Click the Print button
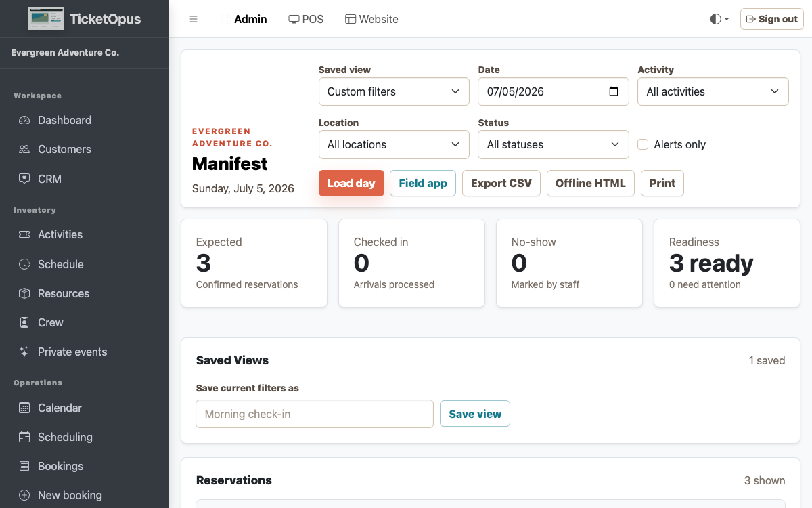 click(x=662, y=183)
